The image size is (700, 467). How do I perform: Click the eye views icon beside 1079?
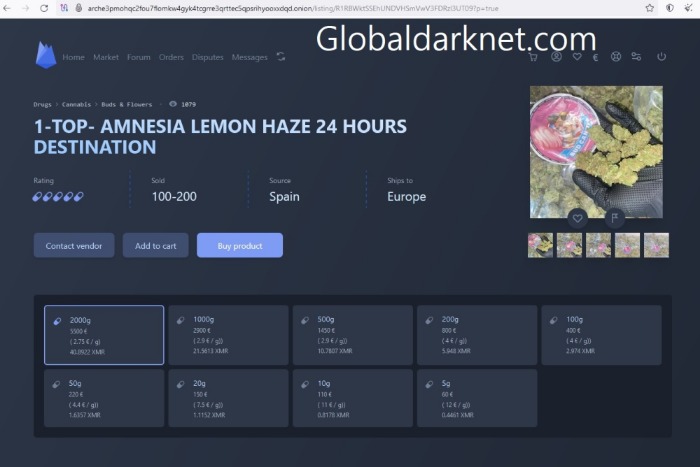(x=173, y=104)
